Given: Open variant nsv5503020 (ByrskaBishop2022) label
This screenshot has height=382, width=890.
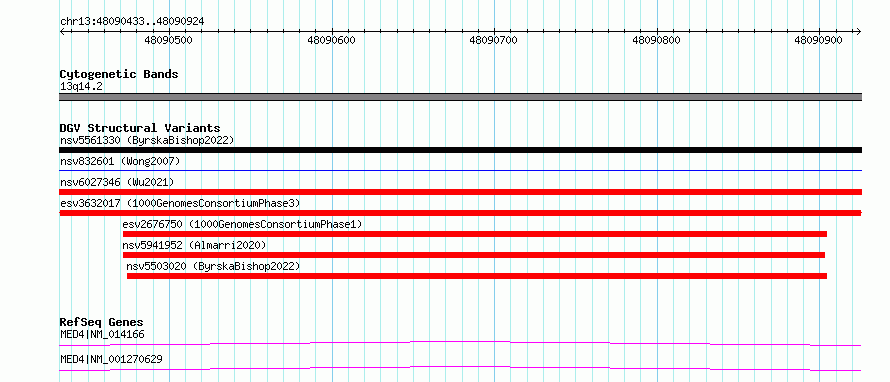Looking at the screenshot, I should [x=213, y=266].
